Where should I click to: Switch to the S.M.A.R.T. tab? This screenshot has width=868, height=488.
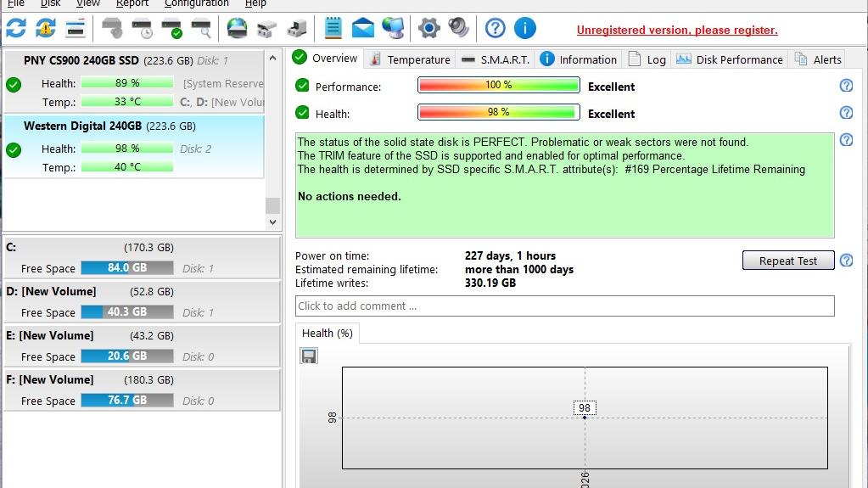[x=496, y=59]
